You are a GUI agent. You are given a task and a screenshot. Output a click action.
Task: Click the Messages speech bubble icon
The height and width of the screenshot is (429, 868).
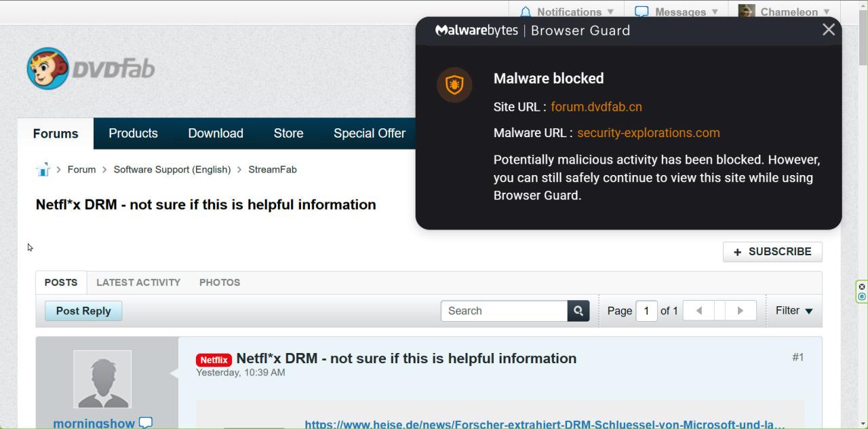pyautogui.click(x=642, y=12)
